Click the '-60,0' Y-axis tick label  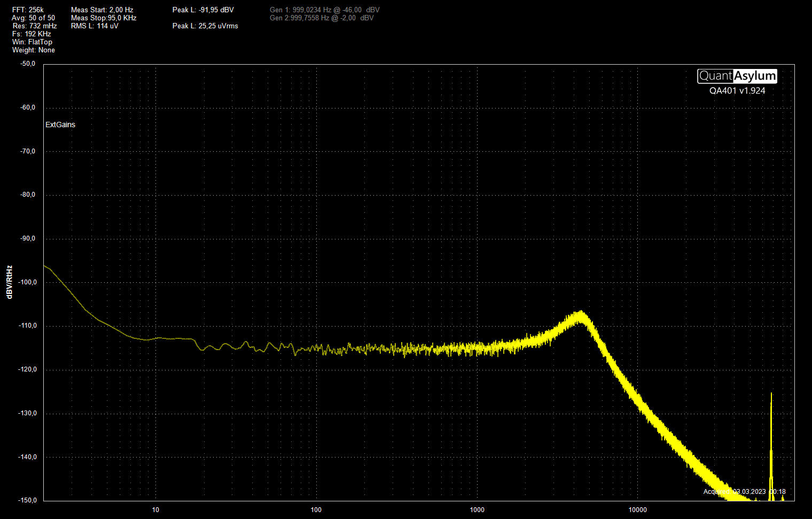pos(28,107)
